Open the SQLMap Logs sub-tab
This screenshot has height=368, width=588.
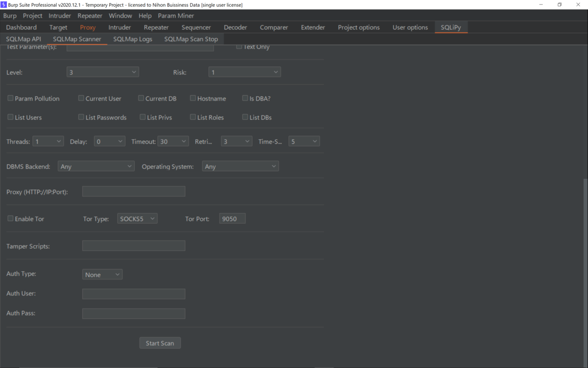point(133,39)
